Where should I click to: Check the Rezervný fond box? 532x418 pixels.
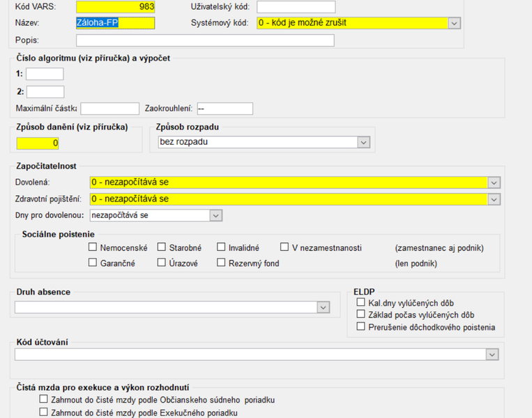pos(221,263)
